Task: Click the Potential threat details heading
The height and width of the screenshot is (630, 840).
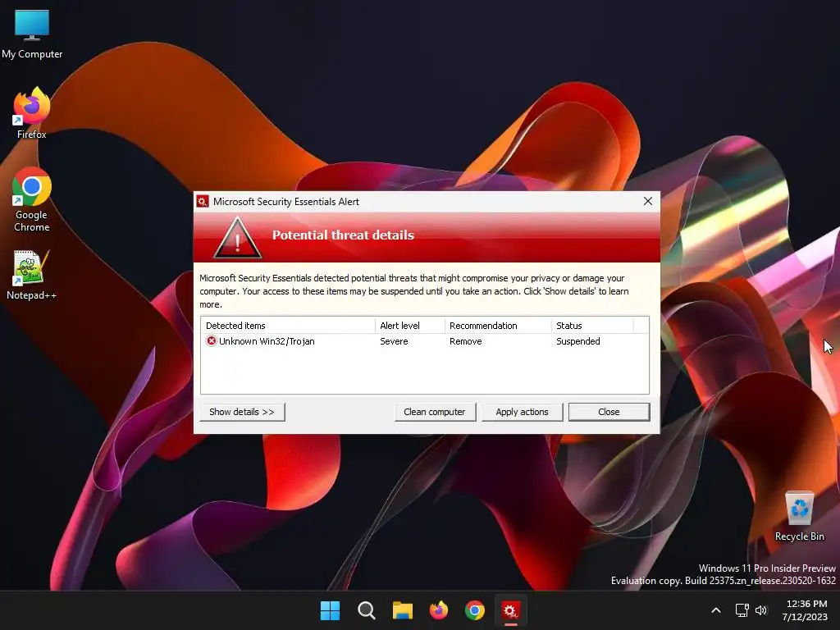Action: [x=343, y=235]
